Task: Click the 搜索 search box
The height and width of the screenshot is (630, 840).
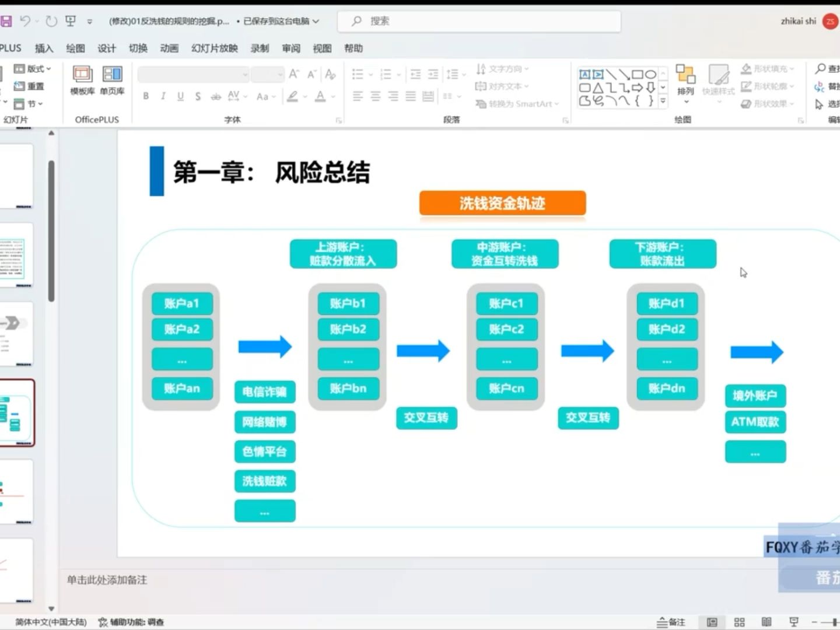Action: tap(479, 21)
